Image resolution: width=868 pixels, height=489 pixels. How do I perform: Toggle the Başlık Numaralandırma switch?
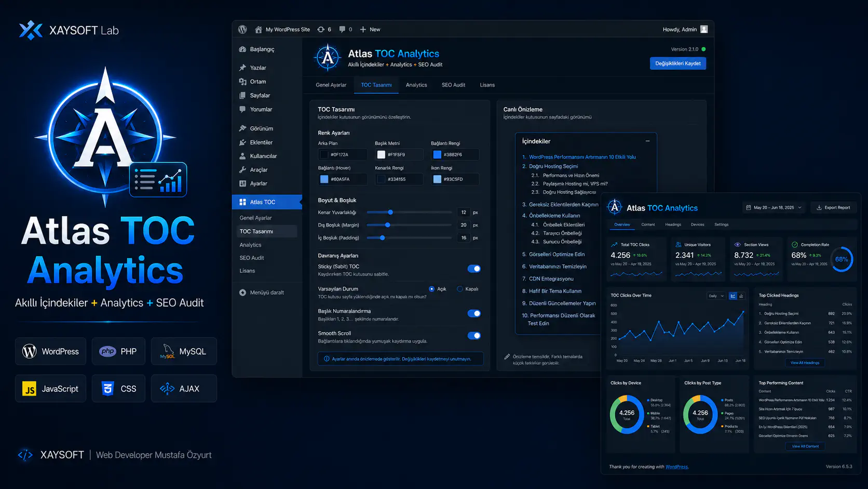tap(474, 313)
